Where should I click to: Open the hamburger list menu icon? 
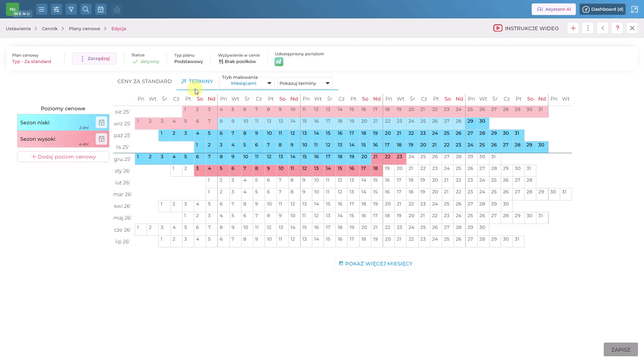pyautogui.click(x=42, y=9)
